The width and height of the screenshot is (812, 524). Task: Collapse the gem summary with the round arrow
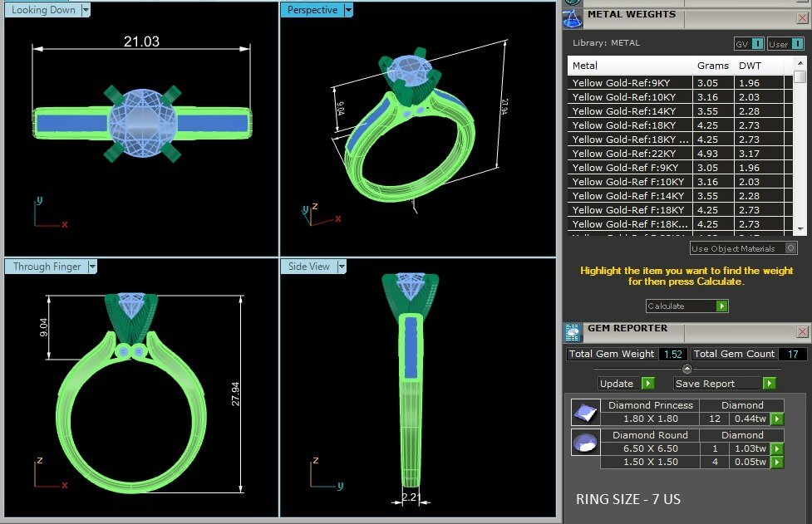pos(687,368)
